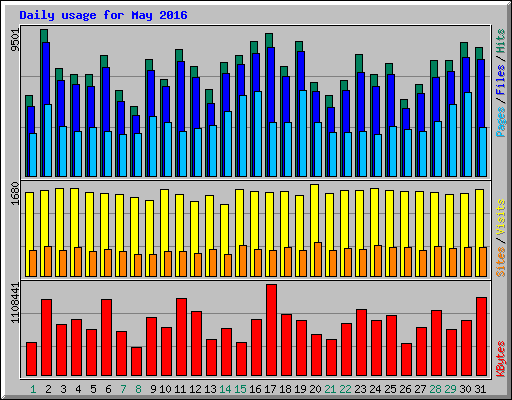
Task: Click the red KBytes bar for day 31
Action: point(481,337)
